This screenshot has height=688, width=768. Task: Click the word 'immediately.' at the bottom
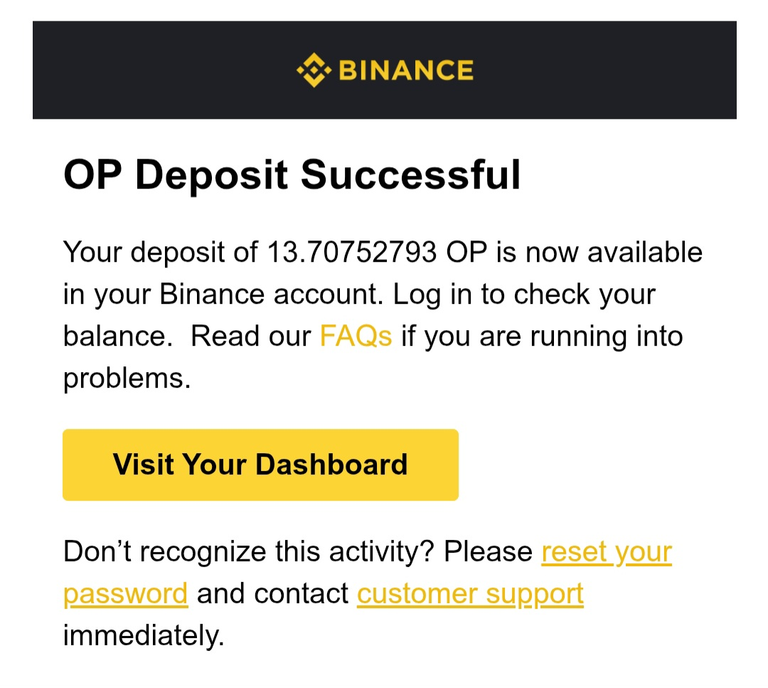pyautogui.click(x=144, y=636)
